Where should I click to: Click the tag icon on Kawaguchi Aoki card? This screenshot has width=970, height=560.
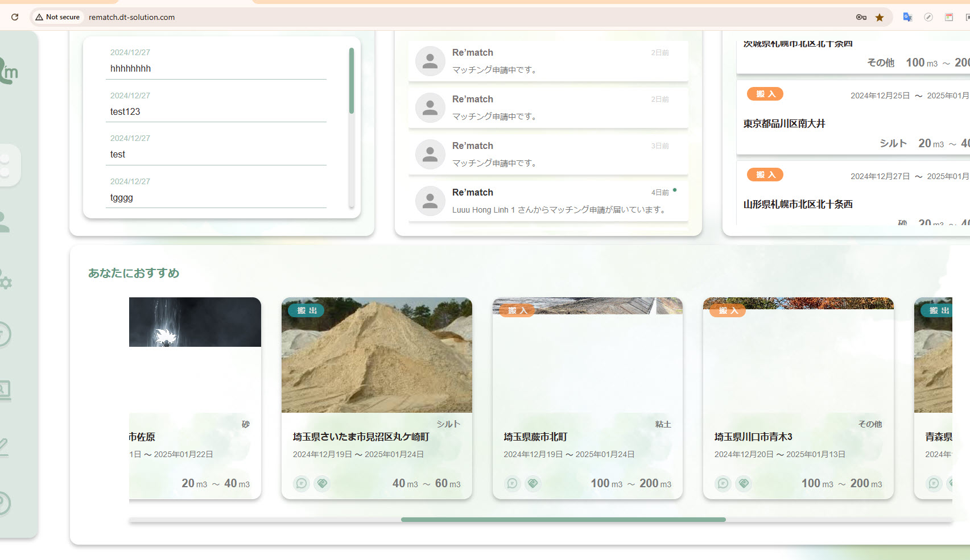click(744, 483)
